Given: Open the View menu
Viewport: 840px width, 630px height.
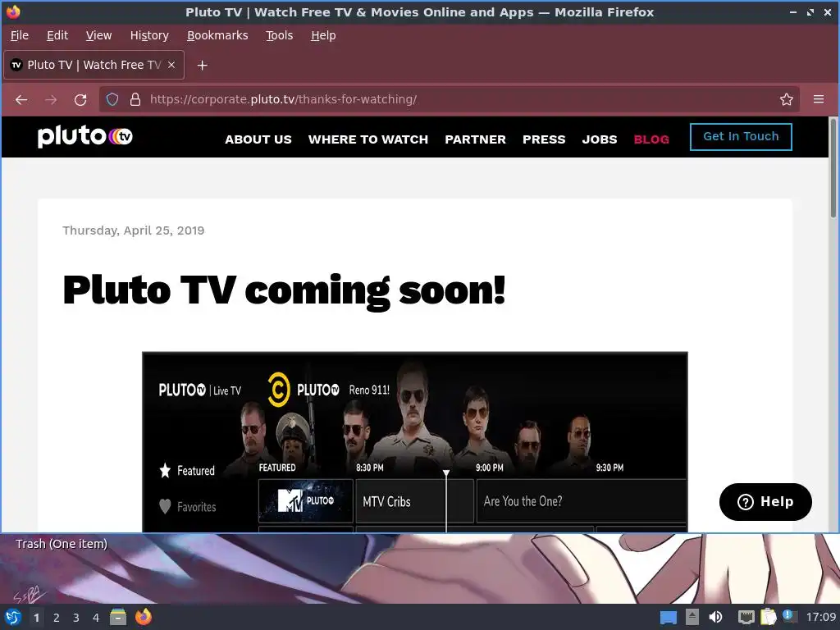Looking at the screenshot, I should (x=98, y=35).
